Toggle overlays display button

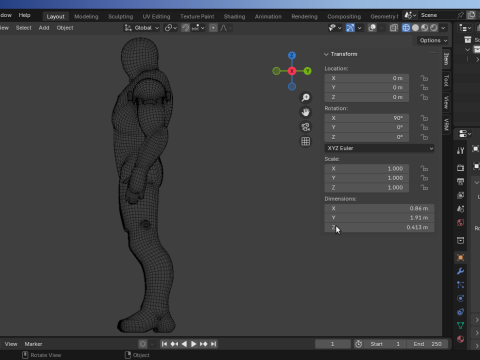(x=372, y=28)
